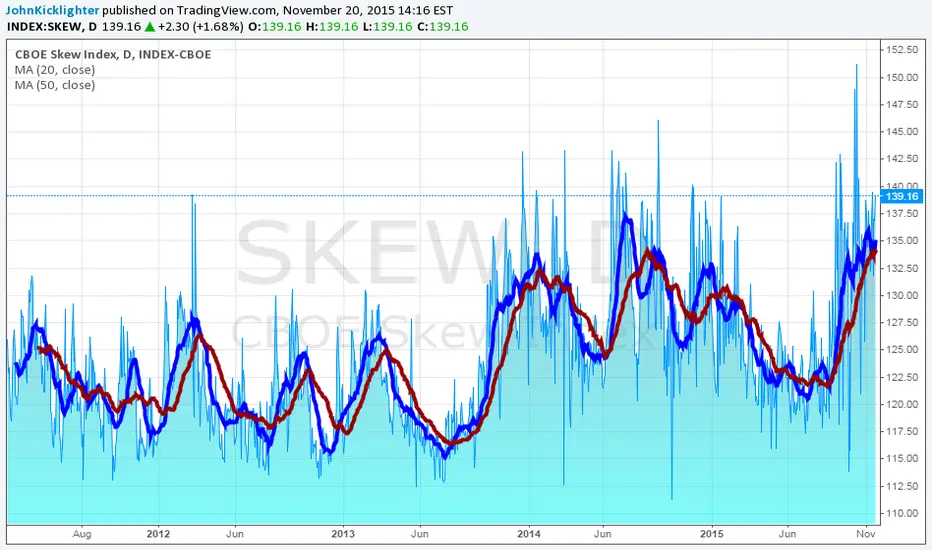This screenshot has width=932, height=550.
Task: Click the 145.00 price axis label
Action: [x=902, y=131]
